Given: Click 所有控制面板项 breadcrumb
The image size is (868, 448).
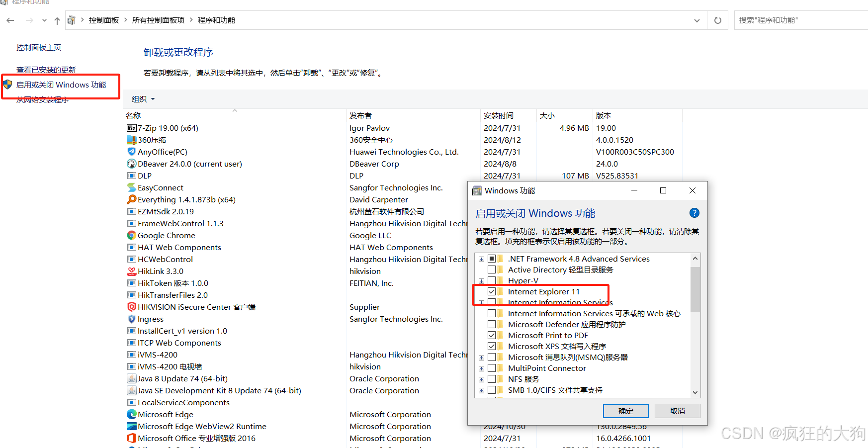Looking at the screenshot, I should (158, 20).
